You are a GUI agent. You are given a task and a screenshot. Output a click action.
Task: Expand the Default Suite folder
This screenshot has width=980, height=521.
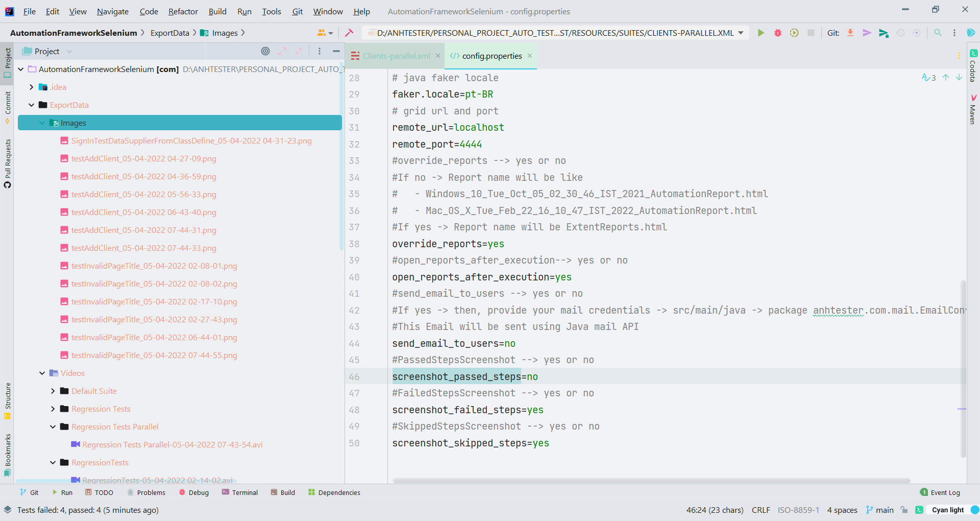(53, 391)
